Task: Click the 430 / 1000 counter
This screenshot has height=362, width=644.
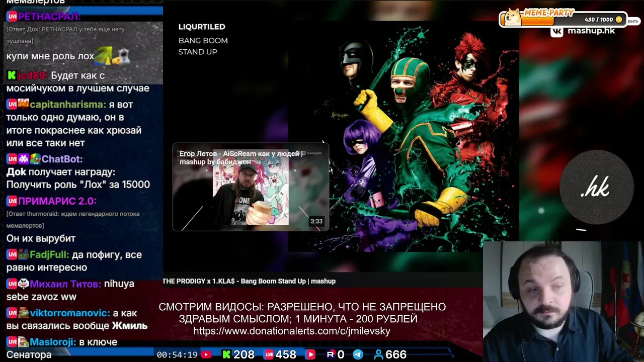Action: [599, 20]
